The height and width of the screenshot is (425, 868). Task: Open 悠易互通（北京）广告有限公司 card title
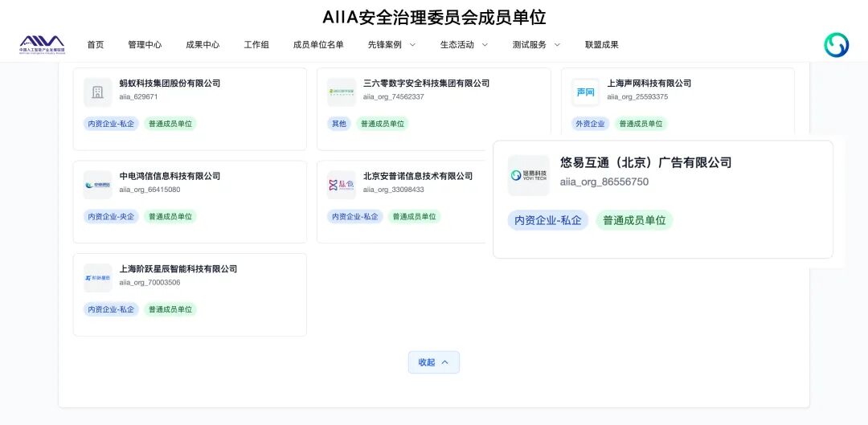[x=646, y=162]
